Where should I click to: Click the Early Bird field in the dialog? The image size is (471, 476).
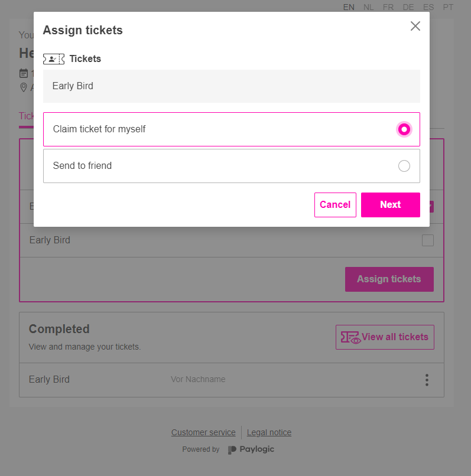(232, 86)
